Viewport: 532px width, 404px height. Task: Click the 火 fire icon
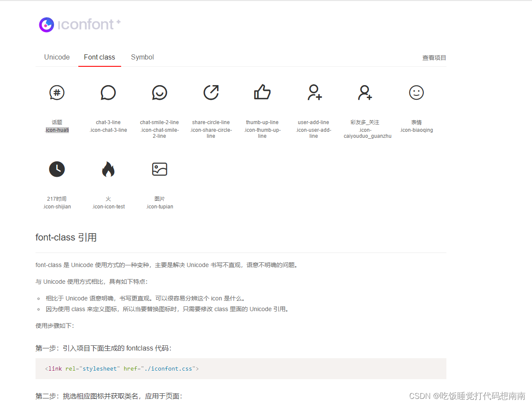(108, 169)
